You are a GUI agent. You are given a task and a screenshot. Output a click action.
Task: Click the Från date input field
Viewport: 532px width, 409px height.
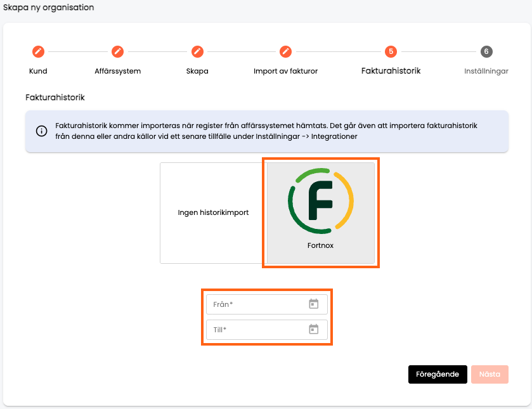point(267,304)
